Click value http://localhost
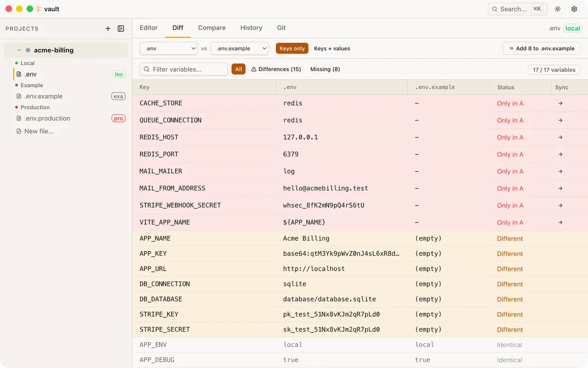This screenshot has height=368, width=588. tap(313, 269)
